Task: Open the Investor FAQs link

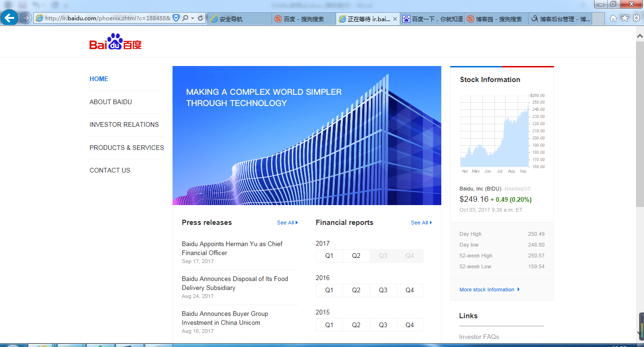Action: coord(479,337)
